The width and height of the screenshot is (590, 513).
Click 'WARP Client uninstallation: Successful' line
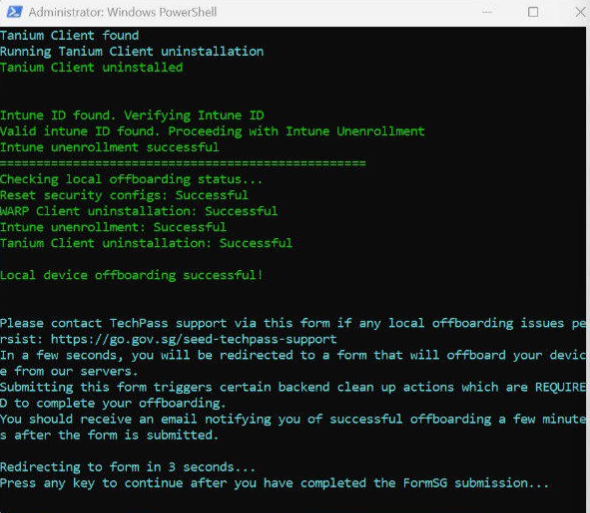pos(139,211)
